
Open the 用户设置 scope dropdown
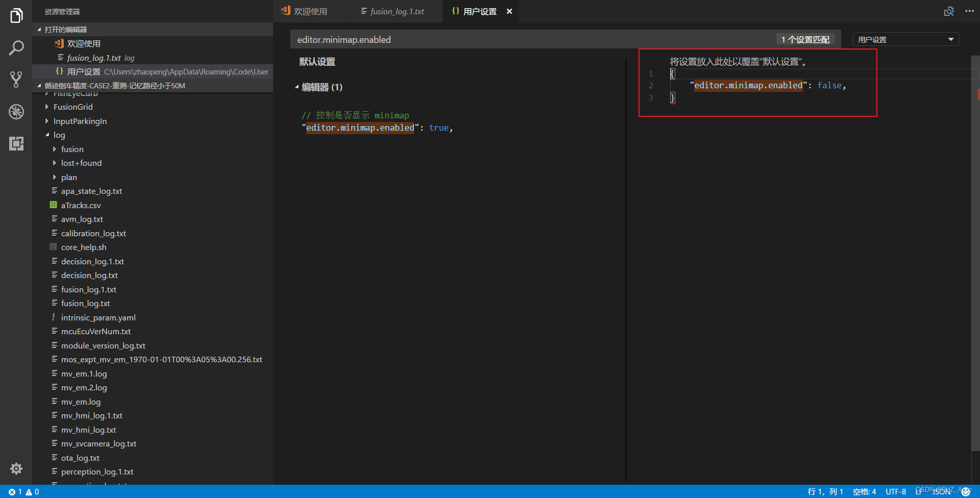[905, 39]
